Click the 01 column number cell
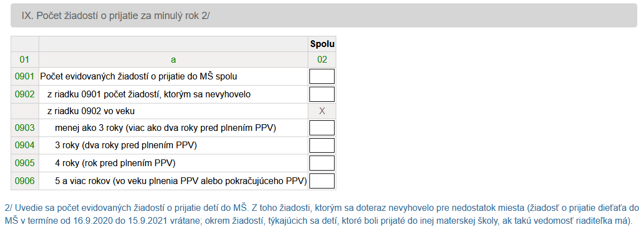Screen dimensions: 644x226 tap(25, 60)
